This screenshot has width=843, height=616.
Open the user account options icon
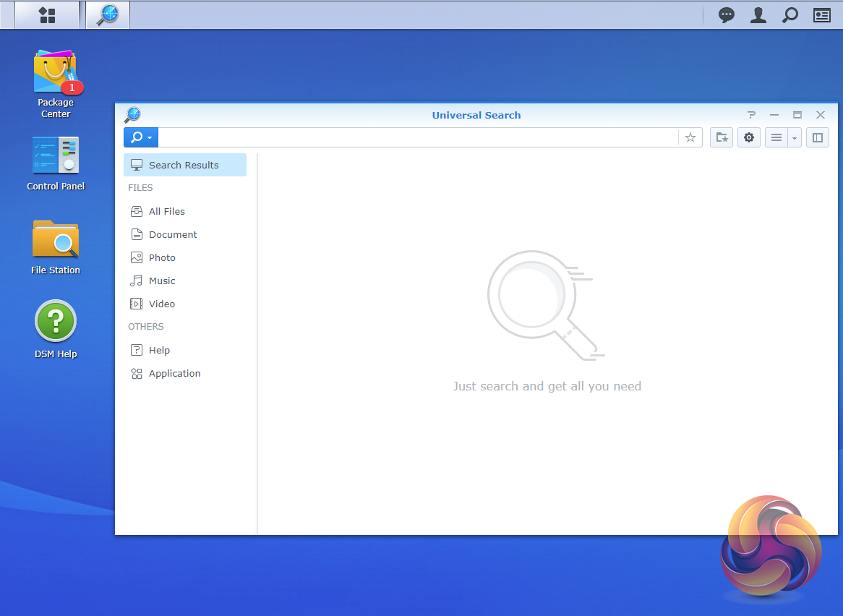[758, 15]
